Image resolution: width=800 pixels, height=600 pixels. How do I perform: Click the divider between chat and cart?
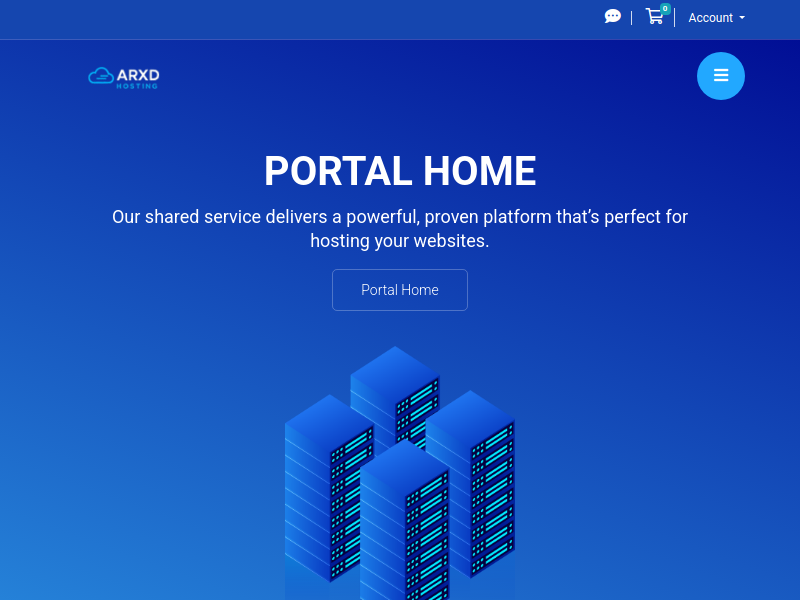point(631,18)
